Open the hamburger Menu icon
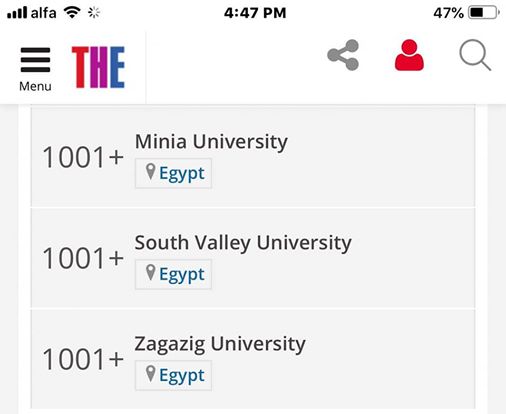 (35, 60)
